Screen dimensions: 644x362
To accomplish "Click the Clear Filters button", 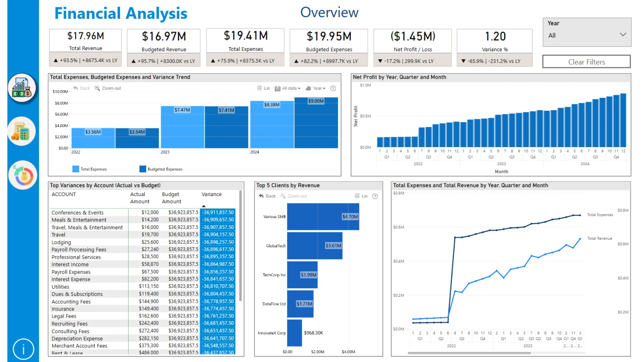I will click(x=586, y=62).
